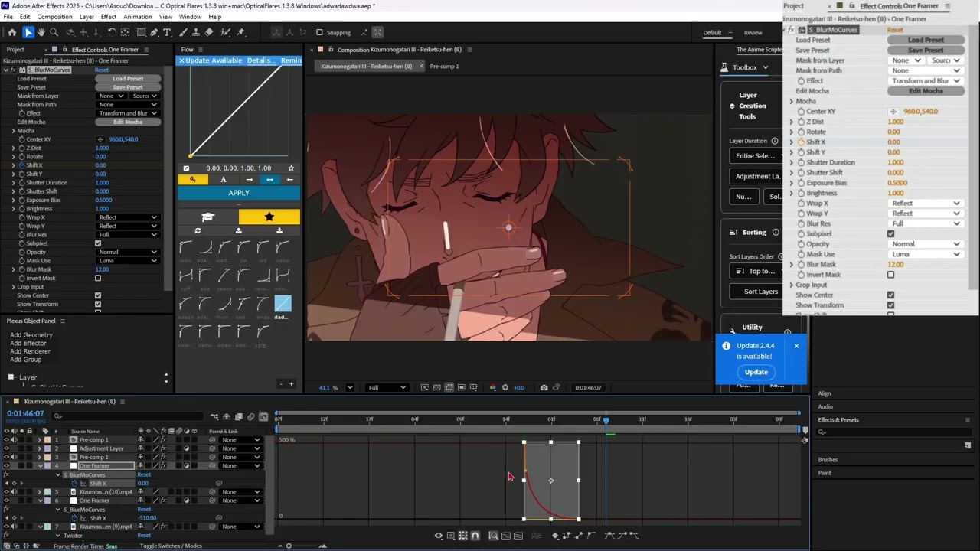
Task: Open the Animation menu
Action: click(138, 17)
